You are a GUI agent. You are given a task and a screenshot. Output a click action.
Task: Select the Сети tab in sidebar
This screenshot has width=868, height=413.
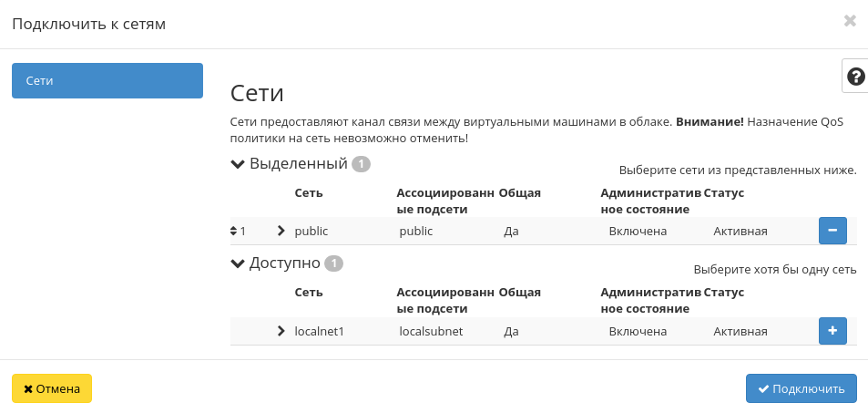tap(107, 80)
